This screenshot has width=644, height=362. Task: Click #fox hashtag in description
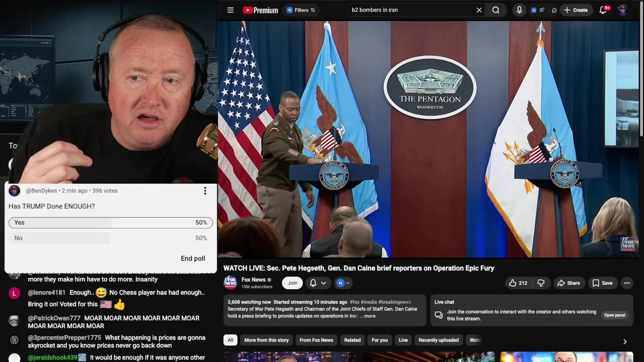pos(355,302)
